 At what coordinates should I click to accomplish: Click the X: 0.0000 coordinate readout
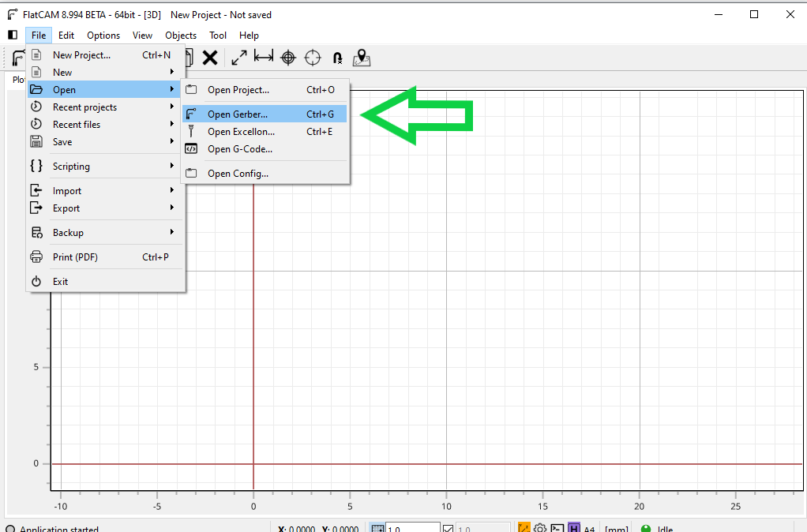296,528
